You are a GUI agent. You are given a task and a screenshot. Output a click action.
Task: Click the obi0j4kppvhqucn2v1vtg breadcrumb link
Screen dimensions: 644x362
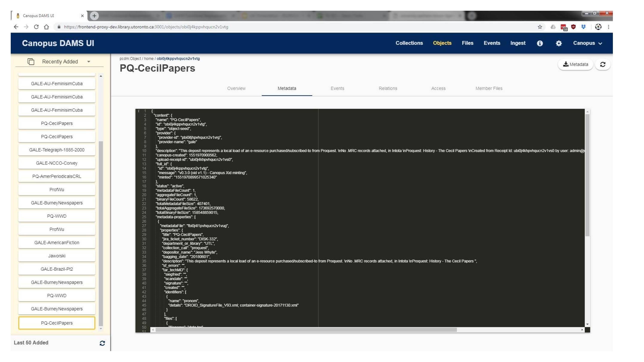pyautogui.click(x=178, y=59)
